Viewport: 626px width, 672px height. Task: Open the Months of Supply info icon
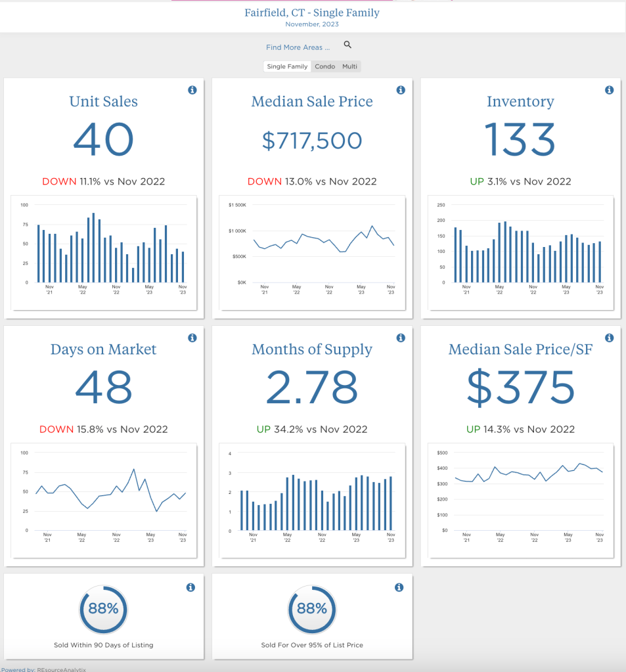[401, 338]
